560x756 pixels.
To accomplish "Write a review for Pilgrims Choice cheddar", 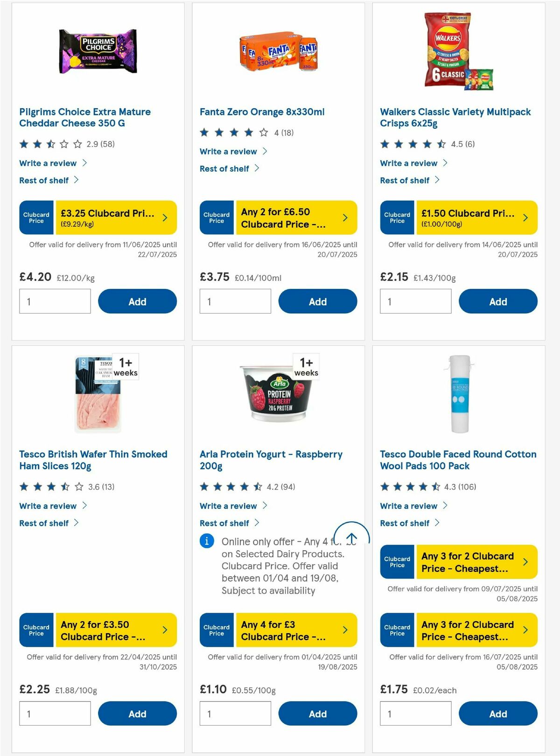I will pyautogui.click(x=48, y=163).
